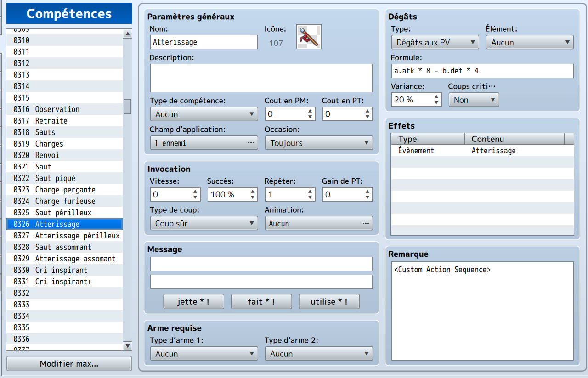The width and height of the screenshot is (588, 378).
Task: Click the Description text area
Action: tap(261, 78)
